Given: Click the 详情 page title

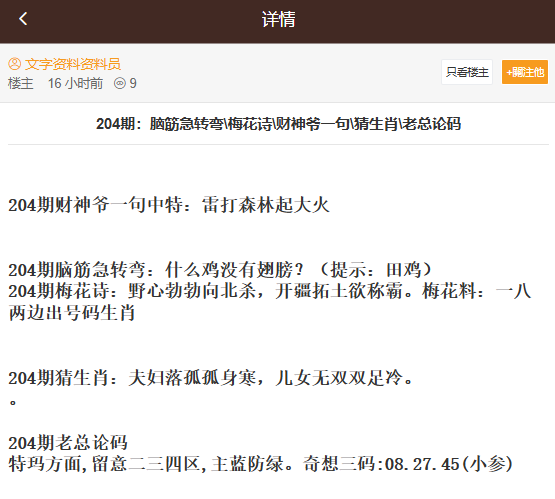Looking at the screenshot, I should click(278, 19).
